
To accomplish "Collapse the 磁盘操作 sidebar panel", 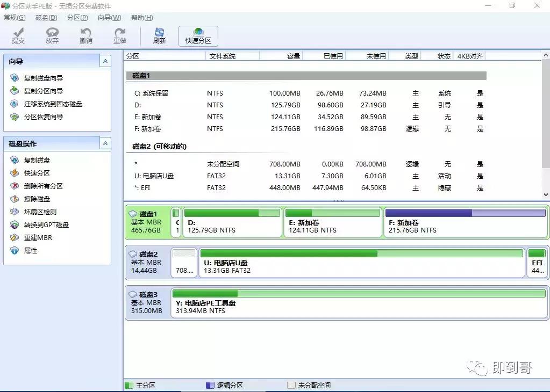I will [x=104, y=143].
